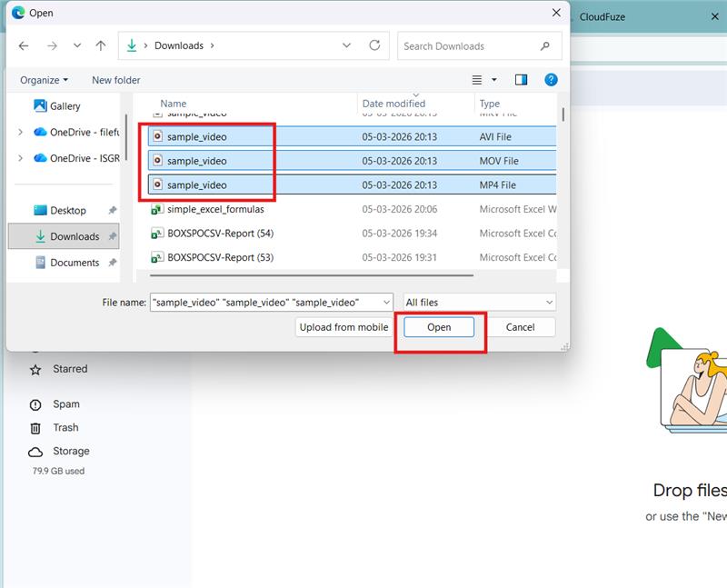The height and width of the screenshot is (588, 727).
Task: Open the Organize menu
Action: 43,80
